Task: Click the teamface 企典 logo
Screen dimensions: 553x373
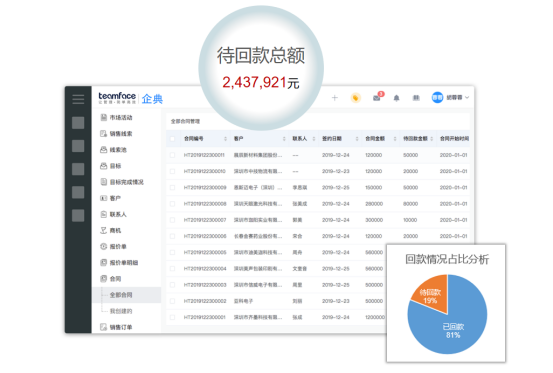Action: (x=130, y=98)
